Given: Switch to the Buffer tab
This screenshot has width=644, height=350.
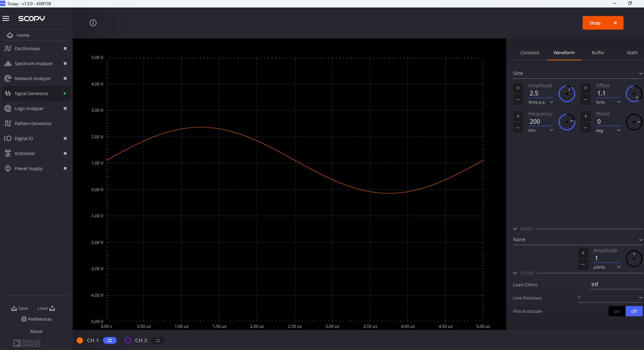Looking at the screenshot, I should click(598, 52).
